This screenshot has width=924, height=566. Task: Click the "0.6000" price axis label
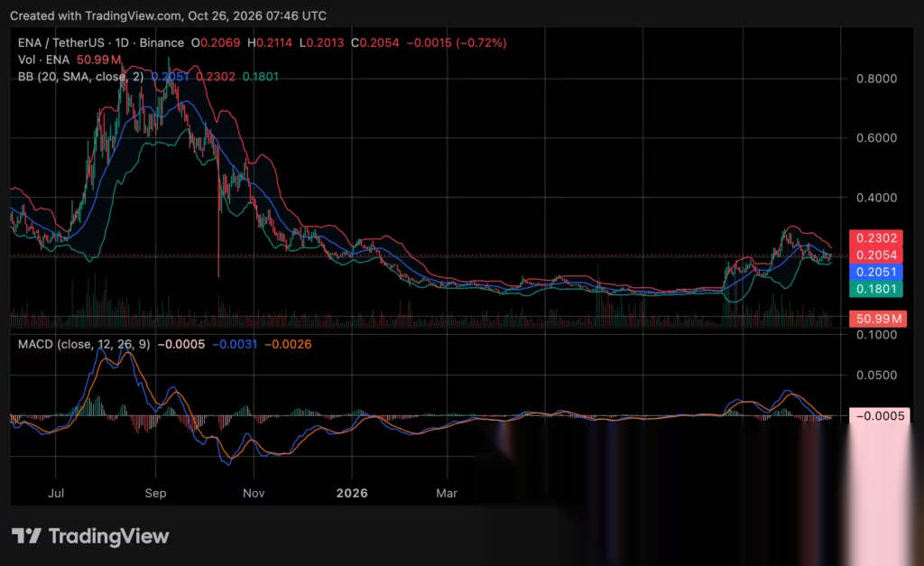(x=877, y=138)
